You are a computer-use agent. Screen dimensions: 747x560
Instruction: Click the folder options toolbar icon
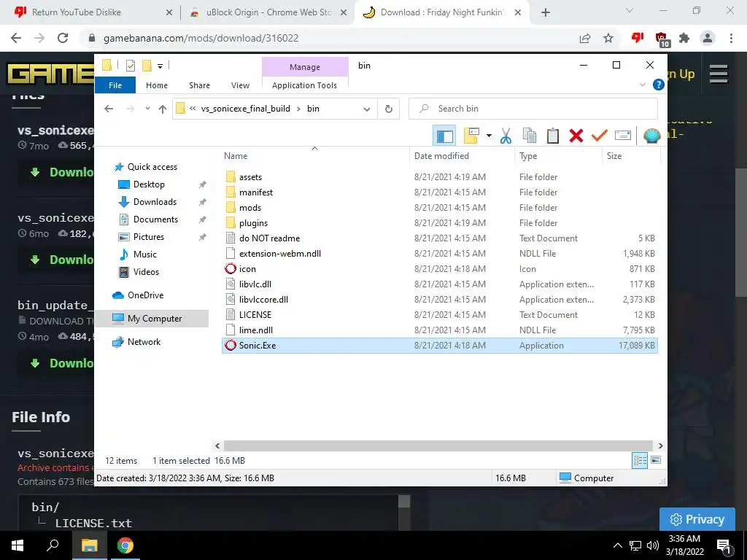(471, 136)
